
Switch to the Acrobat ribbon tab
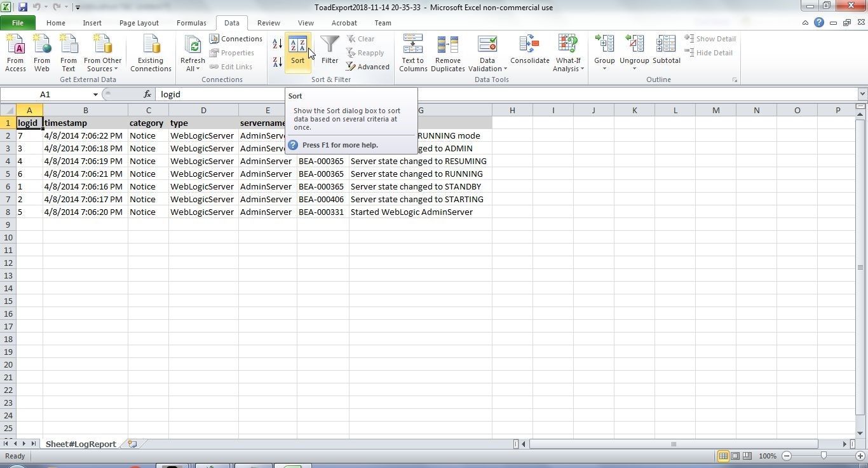point(344,23)
